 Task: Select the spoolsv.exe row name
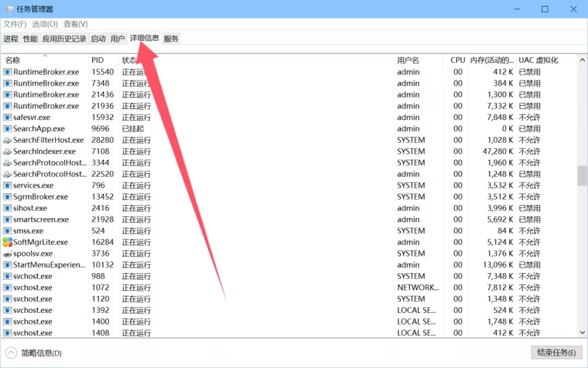point(32,254)
